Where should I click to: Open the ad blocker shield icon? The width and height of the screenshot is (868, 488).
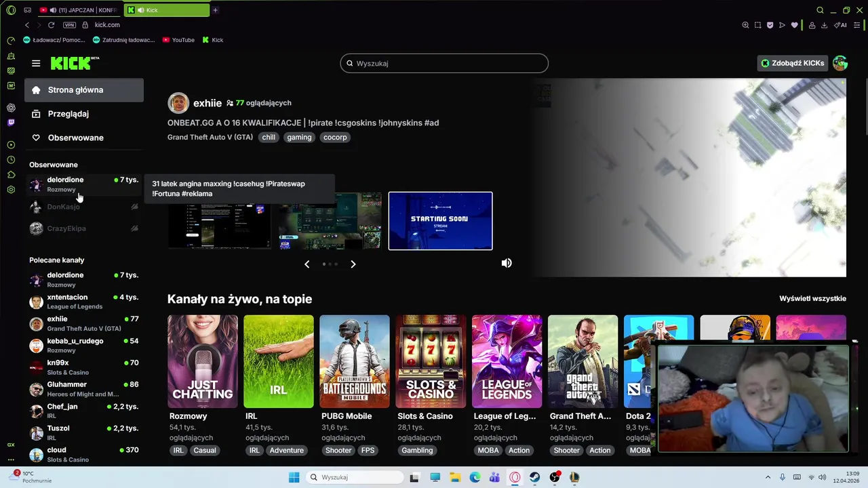tap(770, 25)
